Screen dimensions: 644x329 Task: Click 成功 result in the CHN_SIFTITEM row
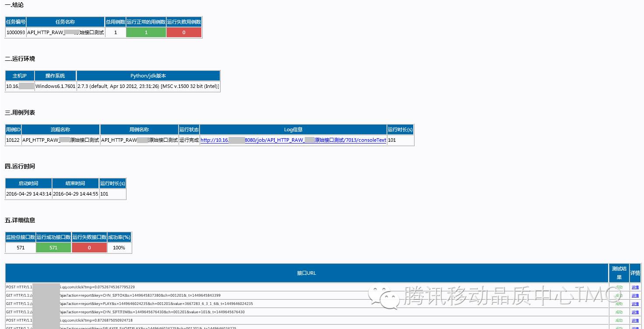pyautogui.click(x=619, y=312)
